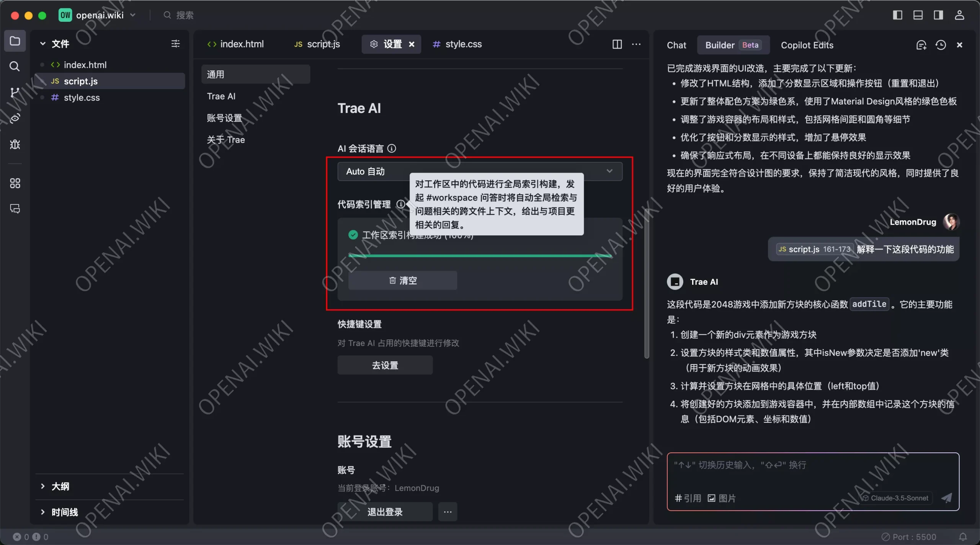980x545 pixels.
Task: Click the ellipsis button beside 退出登录
Action: [448, 512]
